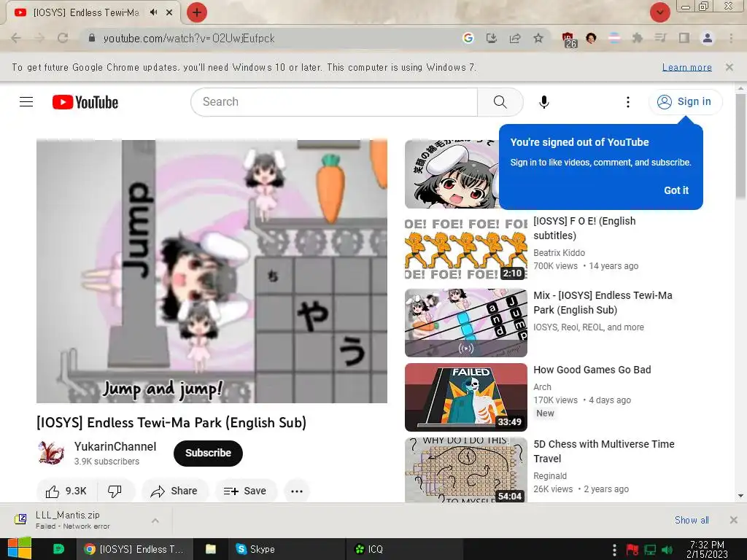Click Sign in button
This screenshot has width=747, height=560.
pos(685,101)
